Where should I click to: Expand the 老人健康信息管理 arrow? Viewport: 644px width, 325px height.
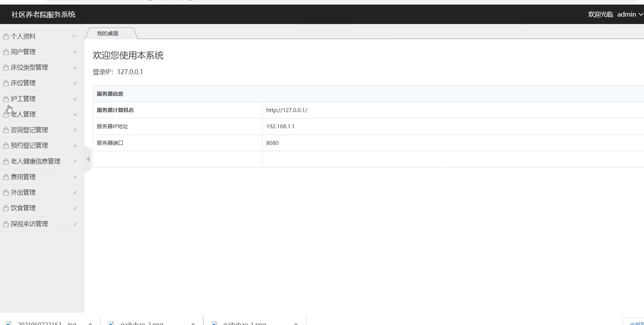75,161
